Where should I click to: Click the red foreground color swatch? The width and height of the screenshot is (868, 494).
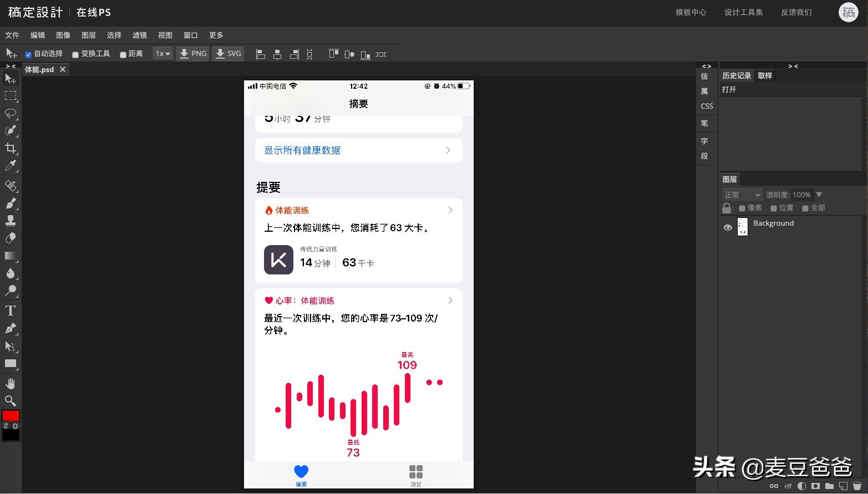click(11, 415)
